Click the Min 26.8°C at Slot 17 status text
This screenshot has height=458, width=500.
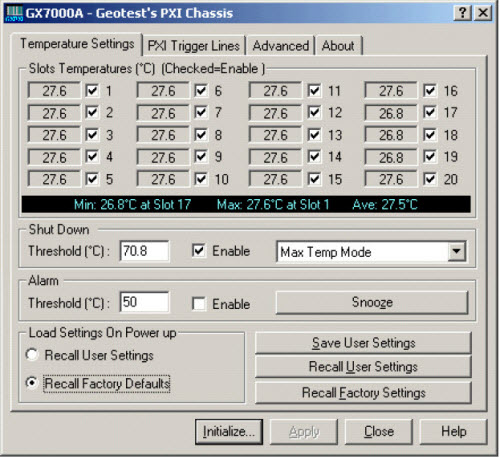(132, 204)
